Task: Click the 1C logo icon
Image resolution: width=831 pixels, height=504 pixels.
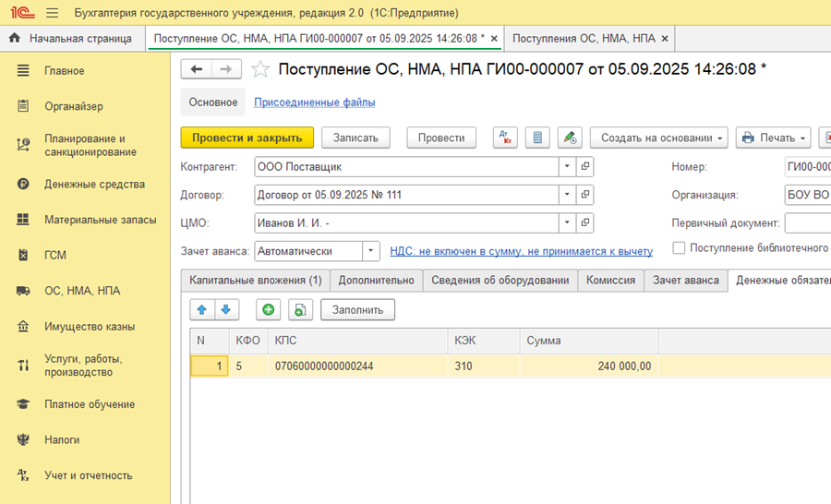Action: click(x=23, y=13)
